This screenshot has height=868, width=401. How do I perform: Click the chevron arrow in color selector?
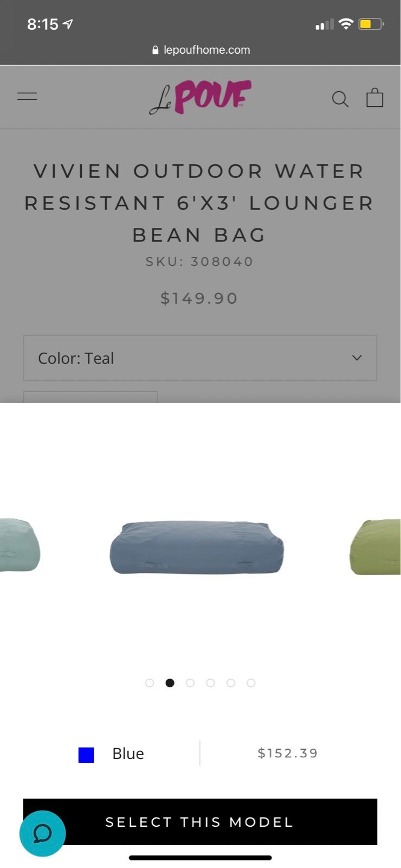pyautogui.click(x=357, y=358)
